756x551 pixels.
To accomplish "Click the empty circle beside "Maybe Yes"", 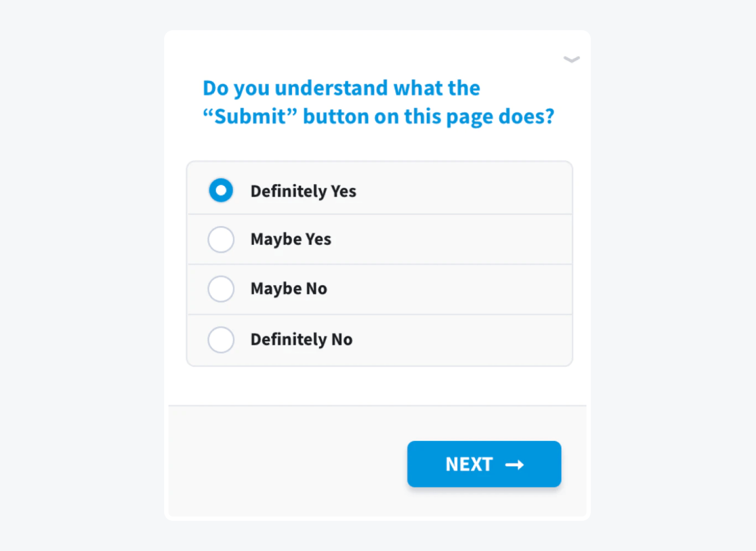I will click(x=221, y=239).
